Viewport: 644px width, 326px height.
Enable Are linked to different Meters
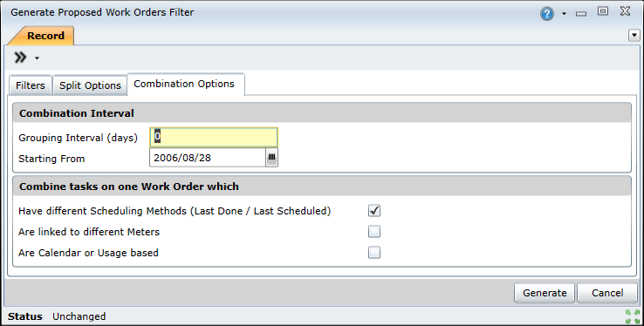(374, 232)
